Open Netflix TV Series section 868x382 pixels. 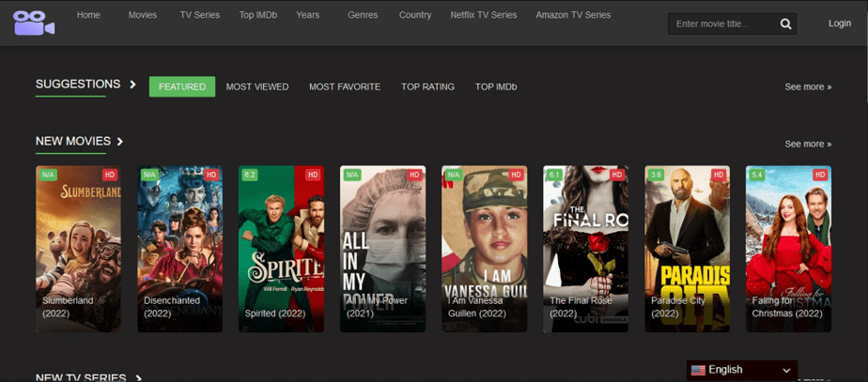tap(484, 15)
